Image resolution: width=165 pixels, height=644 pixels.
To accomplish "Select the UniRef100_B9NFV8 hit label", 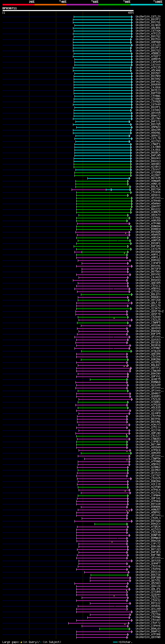I will coord(148,535).
